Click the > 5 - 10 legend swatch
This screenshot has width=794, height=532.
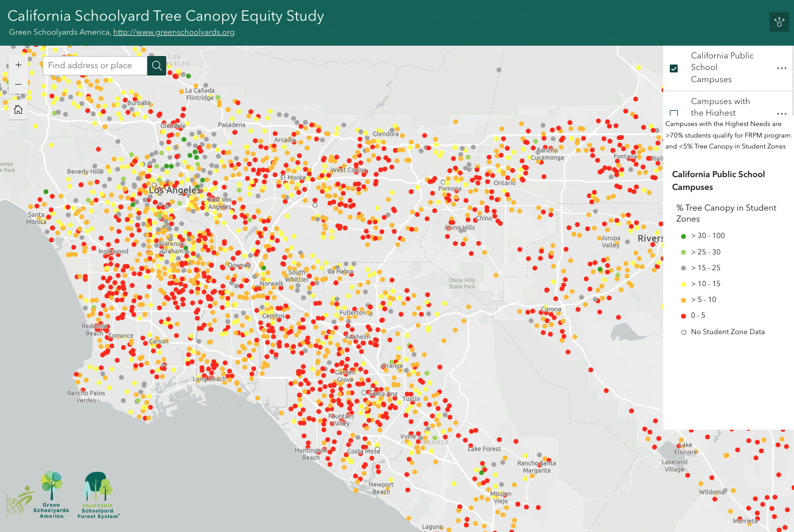coord(683,299)
